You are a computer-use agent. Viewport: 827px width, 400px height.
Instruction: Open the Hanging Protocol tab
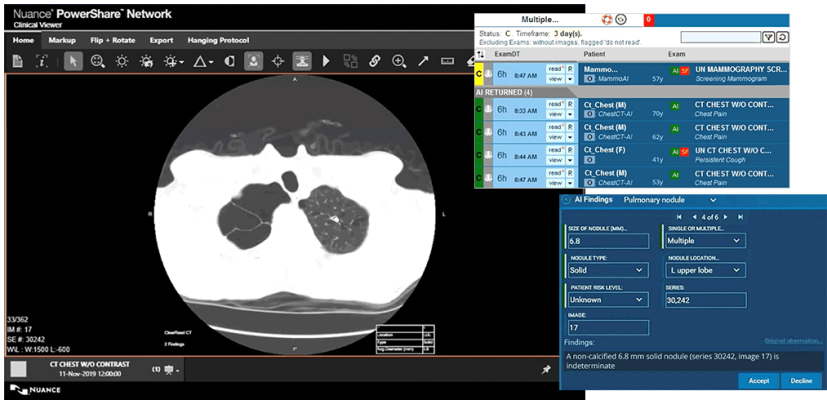pyautogui.click(x=219, y=40)
